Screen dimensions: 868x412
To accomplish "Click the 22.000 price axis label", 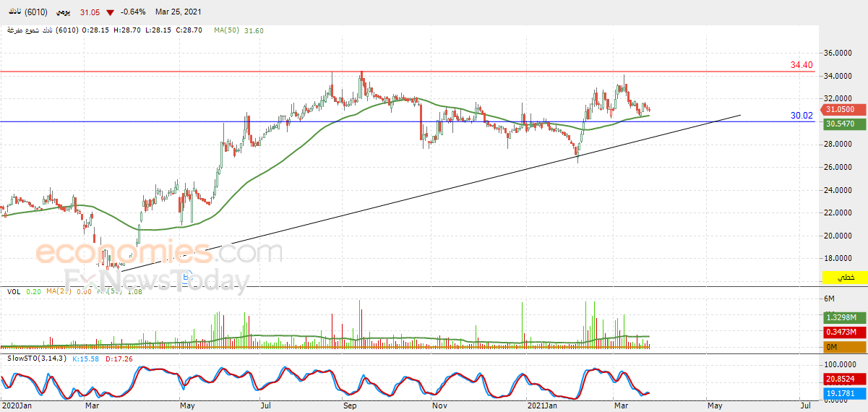I will tap(838, 213).
